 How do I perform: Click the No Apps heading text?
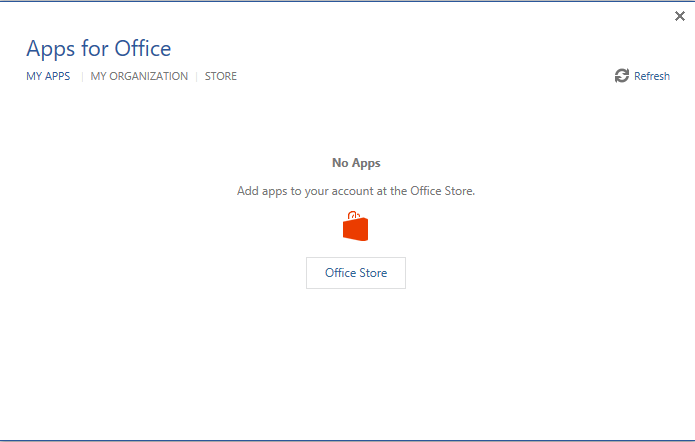(356, 162)
